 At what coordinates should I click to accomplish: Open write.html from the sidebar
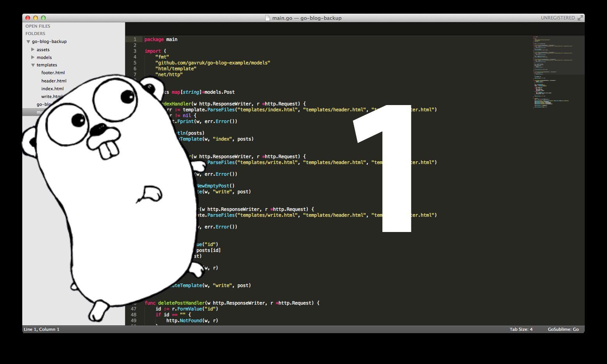[x=52, y=96]
